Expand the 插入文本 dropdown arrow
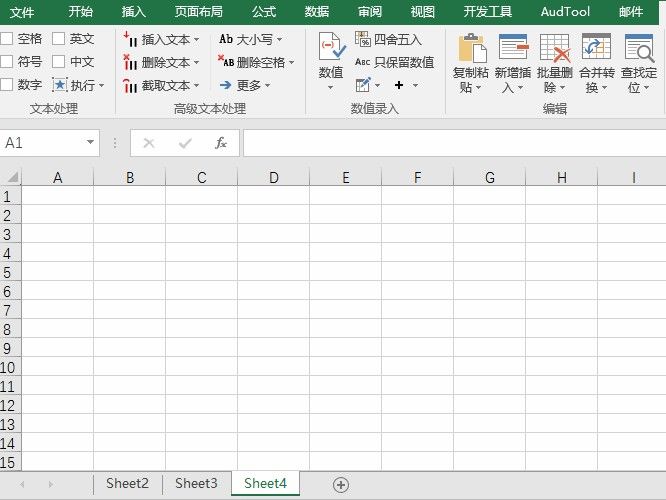This screenshot has height=500, width=666. tap(197, 40)
